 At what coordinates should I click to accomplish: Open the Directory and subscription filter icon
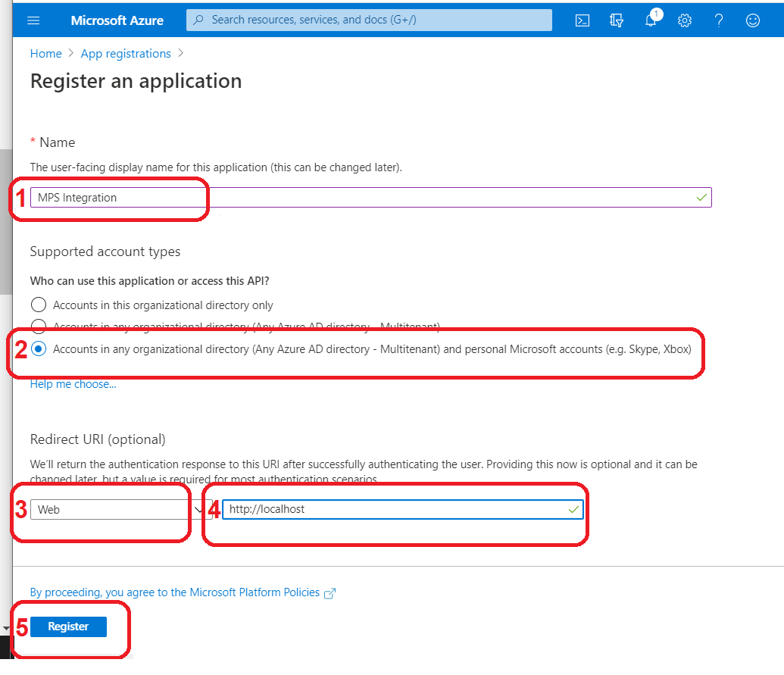pos(617,20)
